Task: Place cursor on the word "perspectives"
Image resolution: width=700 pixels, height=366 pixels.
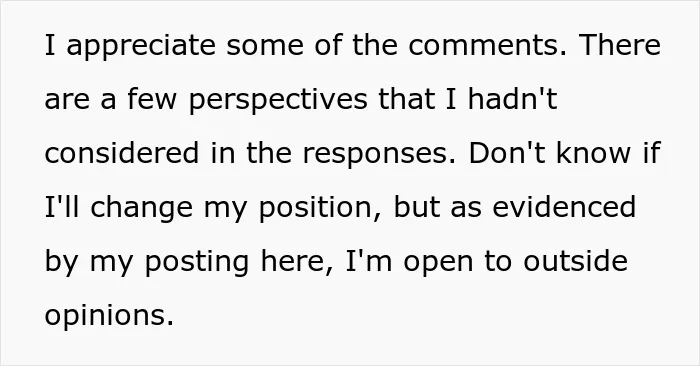Action: (279, 100)
